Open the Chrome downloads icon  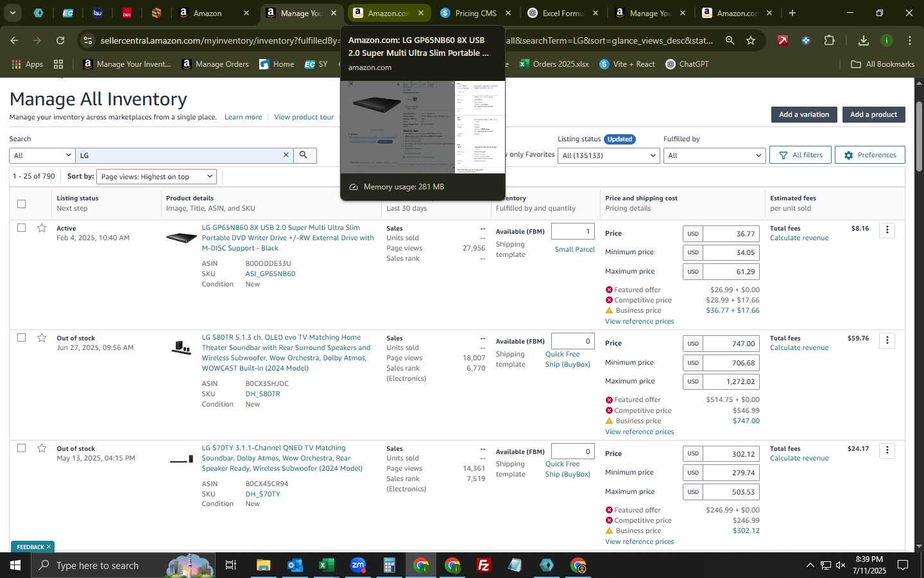pyautogui.click(x=864, y=40)
